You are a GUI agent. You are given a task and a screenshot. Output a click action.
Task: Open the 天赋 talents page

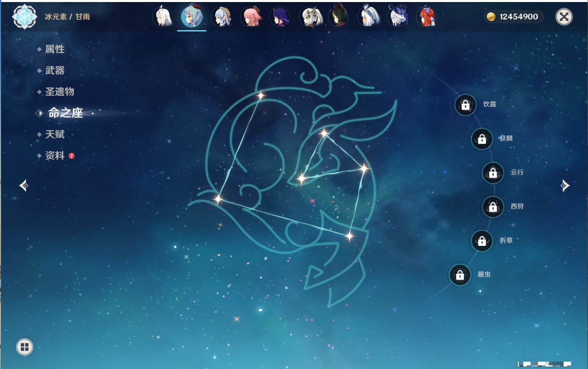tap(55, 134)
